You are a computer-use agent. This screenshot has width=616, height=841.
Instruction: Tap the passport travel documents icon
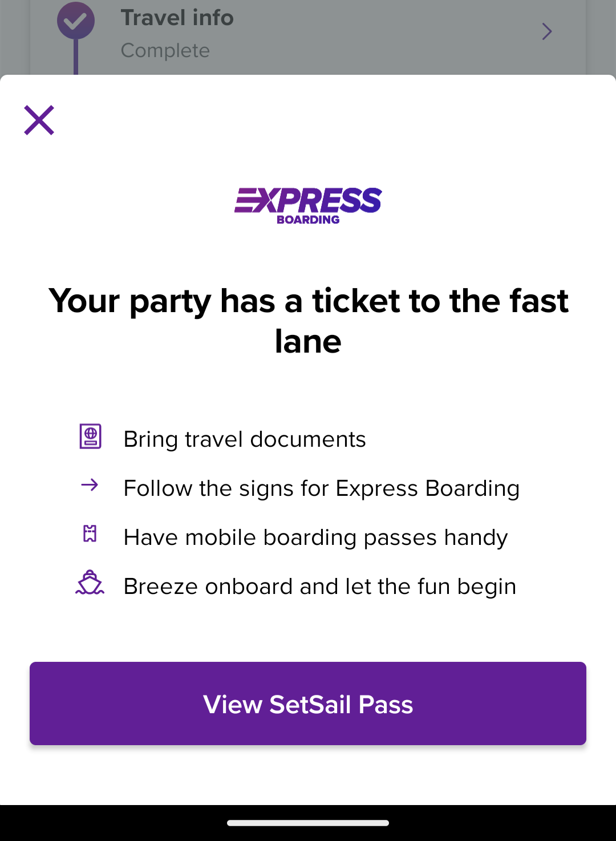[x=90, y=436]
